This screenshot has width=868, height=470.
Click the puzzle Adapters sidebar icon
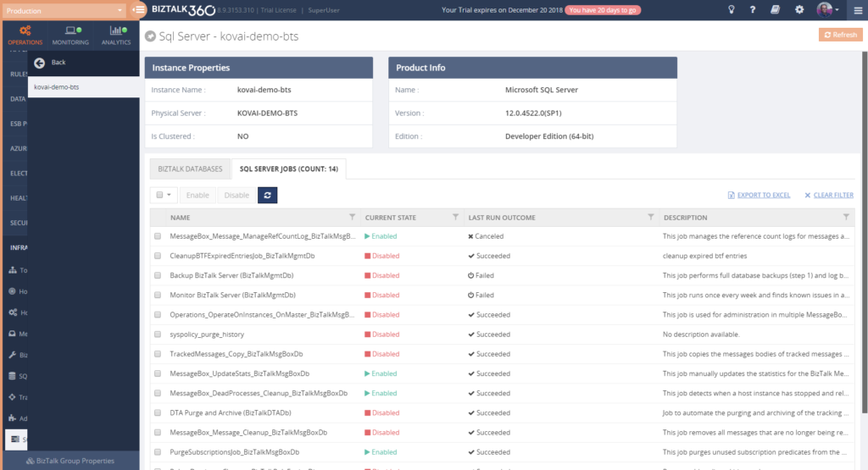click(x=12, y=418)
